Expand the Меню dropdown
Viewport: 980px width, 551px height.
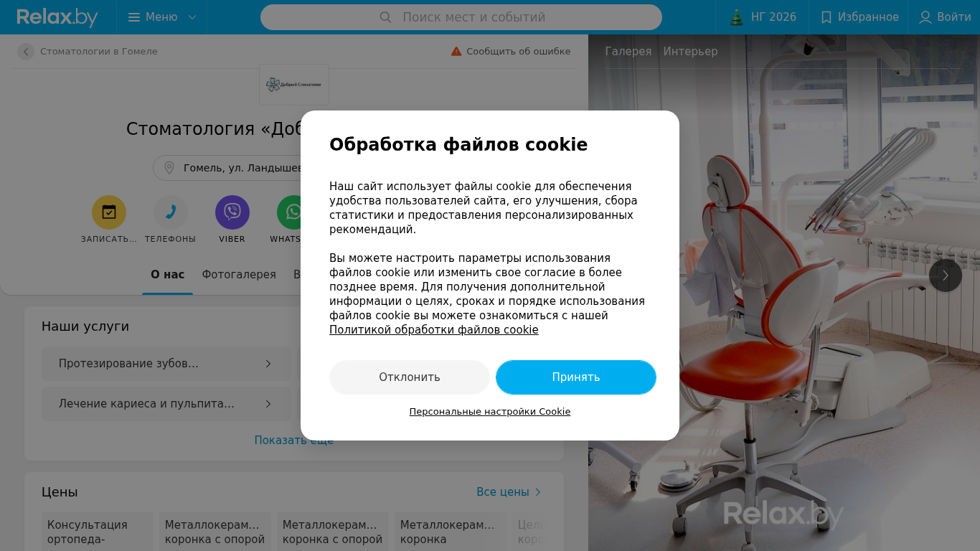pyautogui.click(x=162, y=17)
